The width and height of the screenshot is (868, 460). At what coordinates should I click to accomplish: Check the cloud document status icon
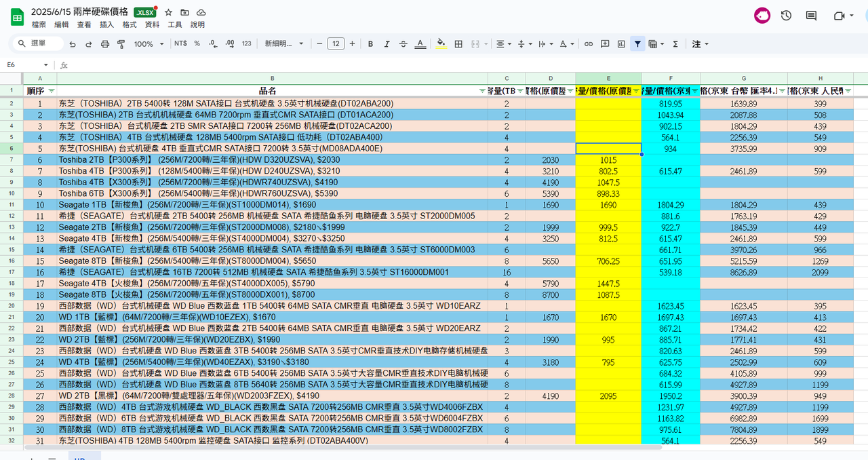[201, 12]
